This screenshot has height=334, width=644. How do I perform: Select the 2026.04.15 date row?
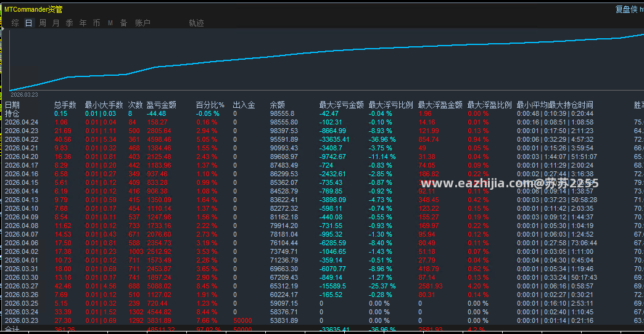(x=22, y=182)
